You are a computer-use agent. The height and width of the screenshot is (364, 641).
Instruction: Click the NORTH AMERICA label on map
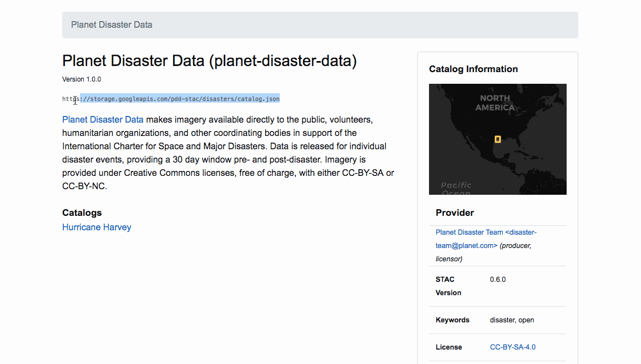(495, 103)
